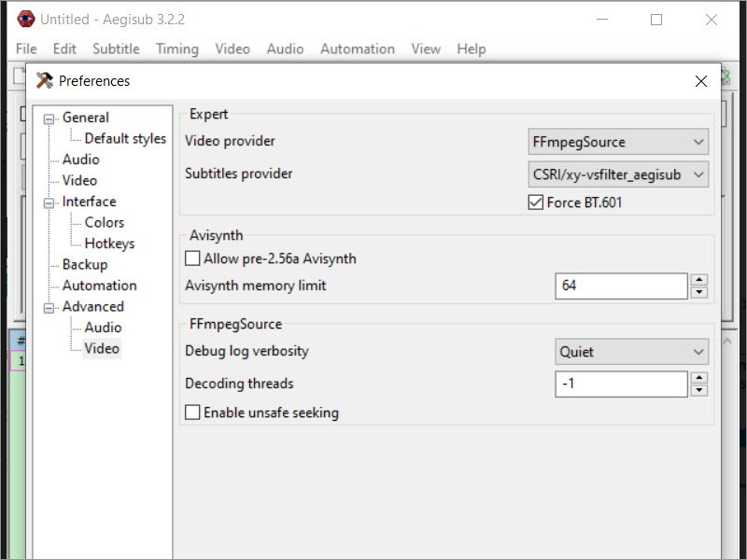
Task: Close the Preferences dialog
Action: click(701, 81)
